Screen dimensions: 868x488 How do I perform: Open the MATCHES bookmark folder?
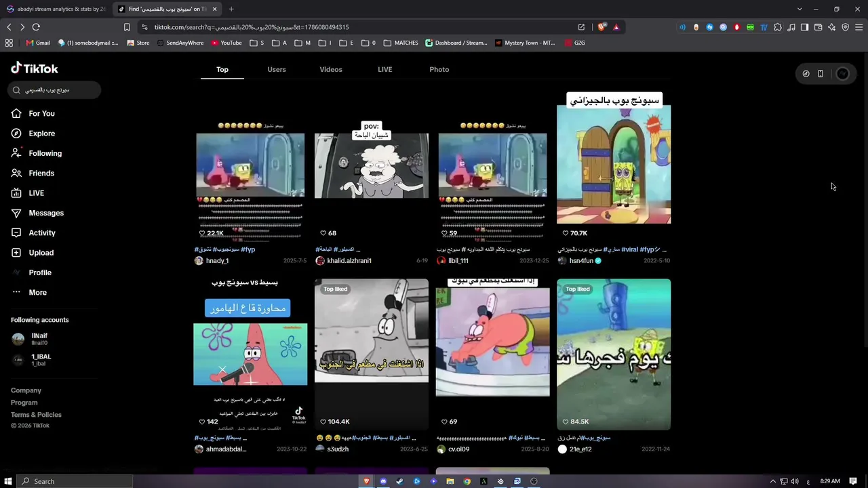(401, 43)
